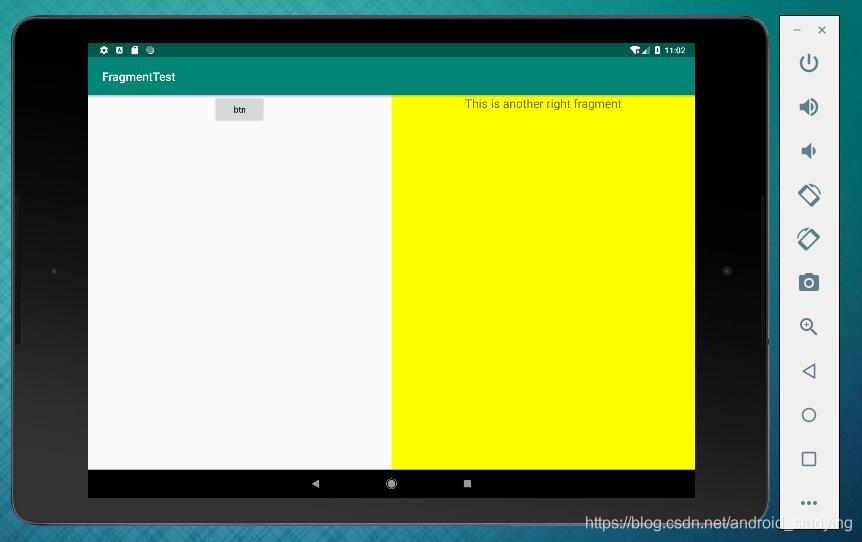Tap the Android back button in the navigation bar
The height and width of the screenshot is (542, 862).
point(316,484)
